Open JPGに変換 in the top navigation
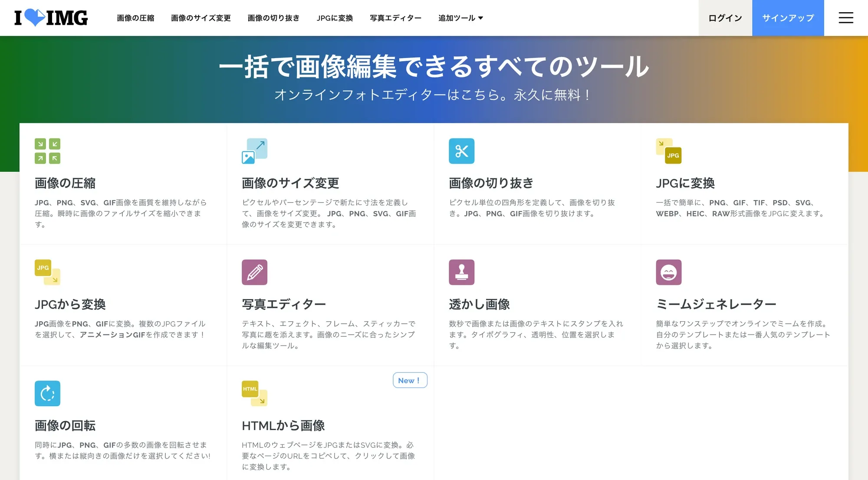 click(x=335, y=18)
